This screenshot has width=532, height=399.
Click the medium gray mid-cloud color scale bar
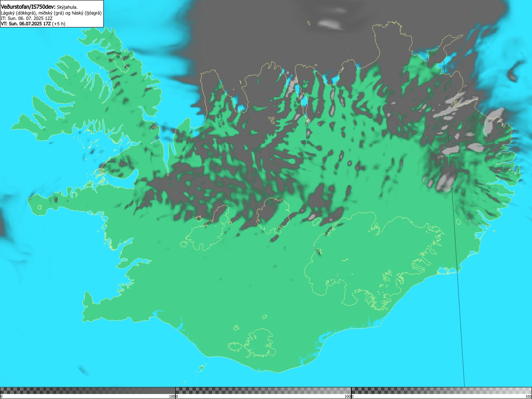pos(263,391)
